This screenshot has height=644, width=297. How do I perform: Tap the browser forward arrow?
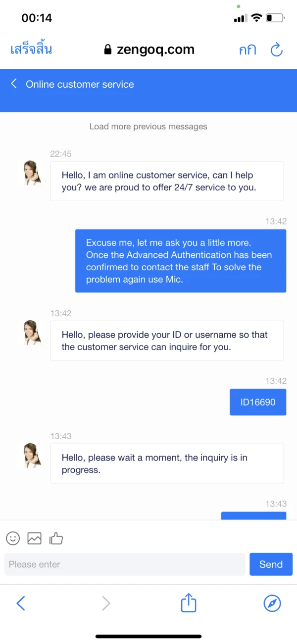tap(106, 603)
